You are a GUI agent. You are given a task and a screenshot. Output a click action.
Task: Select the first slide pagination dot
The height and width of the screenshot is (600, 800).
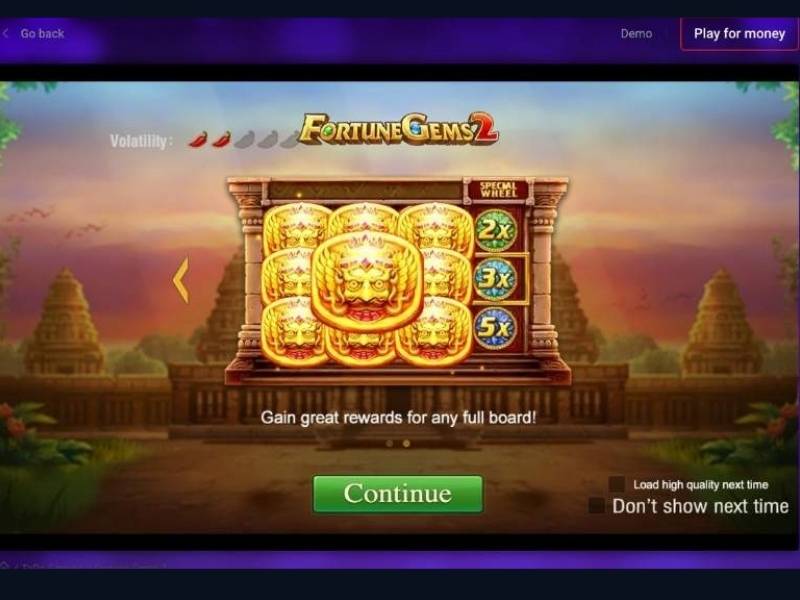[x=390, y=443]
